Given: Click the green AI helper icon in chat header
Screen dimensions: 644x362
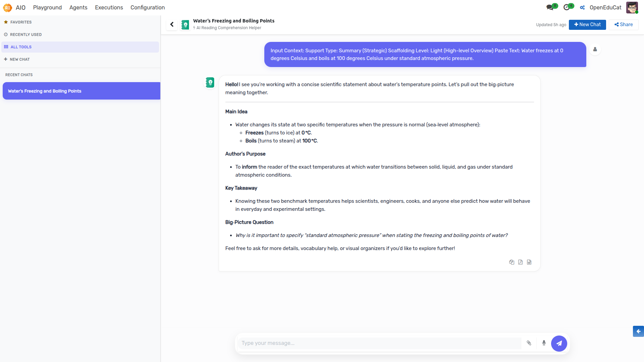Looking at the screenshot, I should pos(185,24).
